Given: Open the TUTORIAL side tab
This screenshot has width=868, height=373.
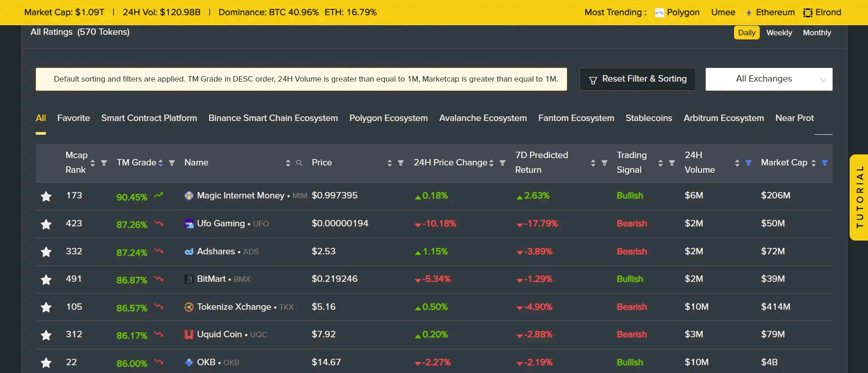Looking at the screenshot, I should pos(859,197).
